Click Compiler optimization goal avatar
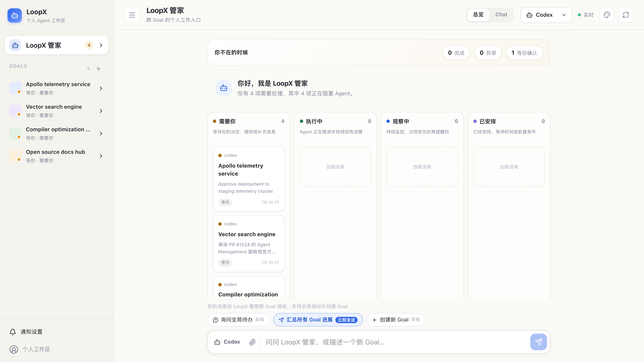This screenshot has width=644, height=362. coord(15,133)
